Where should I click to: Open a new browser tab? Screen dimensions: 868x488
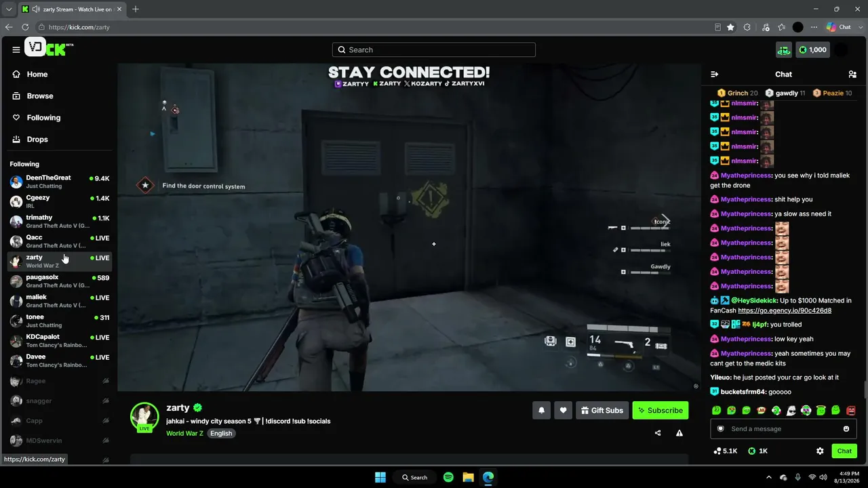(x=136, y=9)
